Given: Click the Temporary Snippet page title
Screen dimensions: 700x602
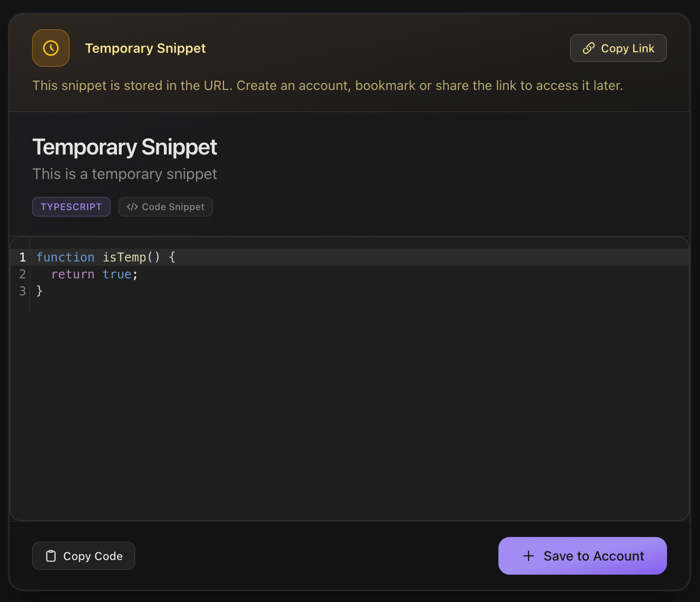Looking at the screenshot, I should point(124,147).
